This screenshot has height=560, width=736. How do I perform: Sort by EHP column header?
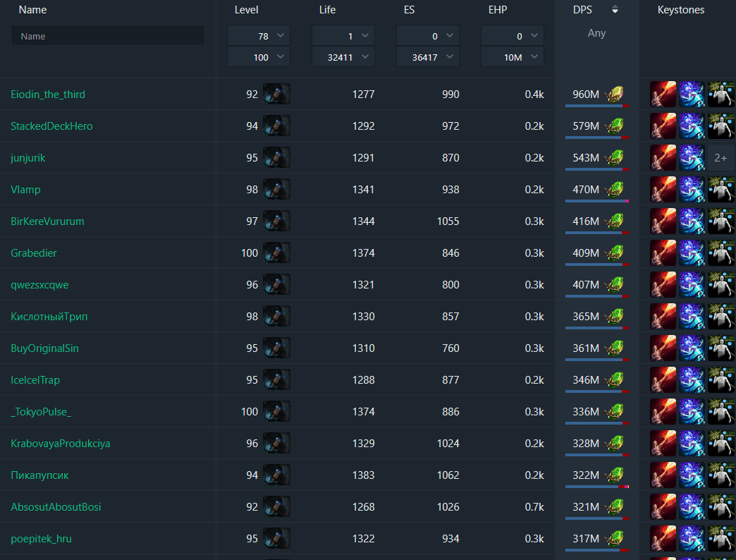(x=498, y=10)
